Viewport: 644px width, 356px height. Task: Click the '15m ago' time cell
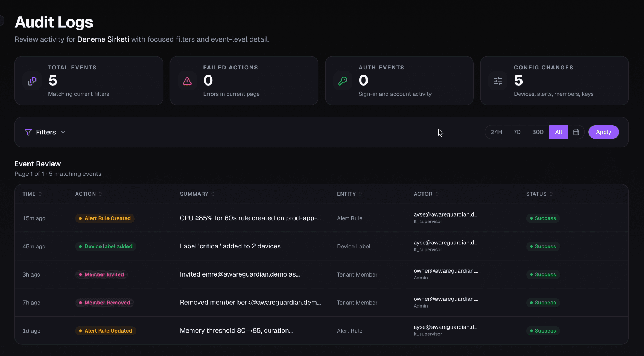point(34,218)
